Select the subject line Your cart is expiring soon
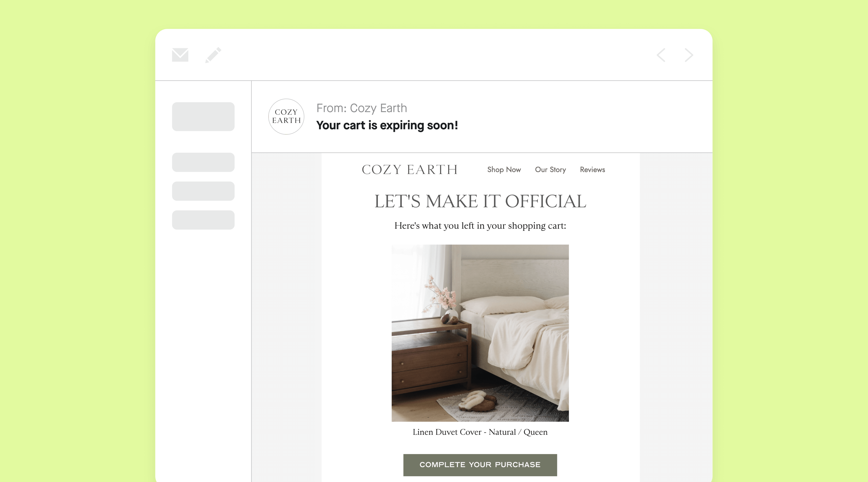This screenshot has width=868, height=482. tap(387, 125)
